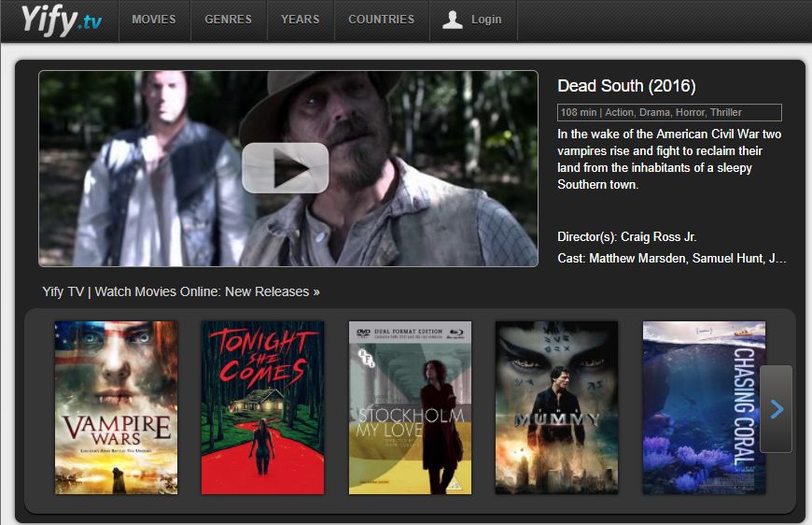Open the Dead South (2016) title link
Viewport: 812px width, 525px height.
click(626, 86)
